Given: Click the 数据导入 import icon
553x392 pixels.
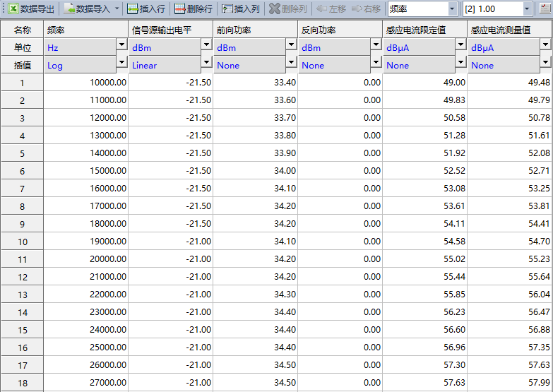Looking at the screenshot, I should point(69,9).
